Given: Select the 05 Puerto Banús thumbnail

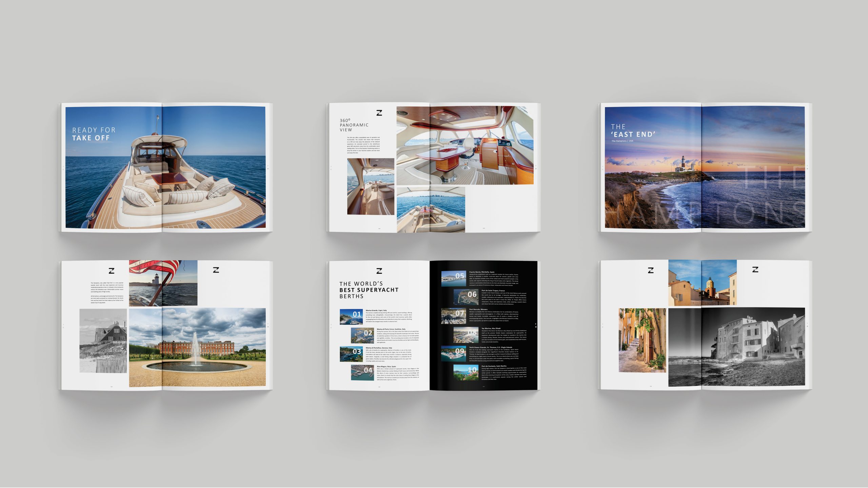Looking at the screenshot, I should coord(453,278).
